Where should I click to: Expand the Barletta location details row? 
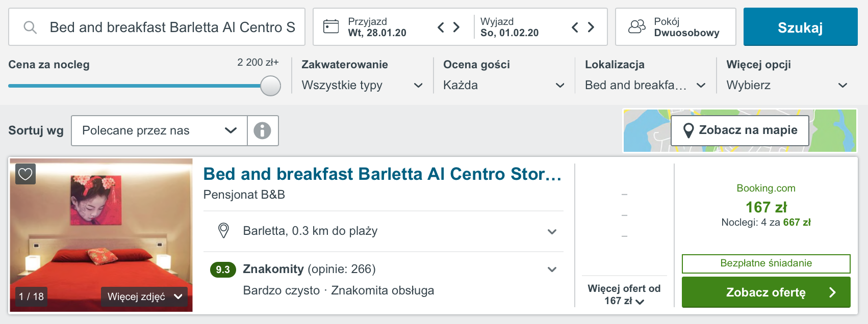pyautogui.click(x=384, y=231)
